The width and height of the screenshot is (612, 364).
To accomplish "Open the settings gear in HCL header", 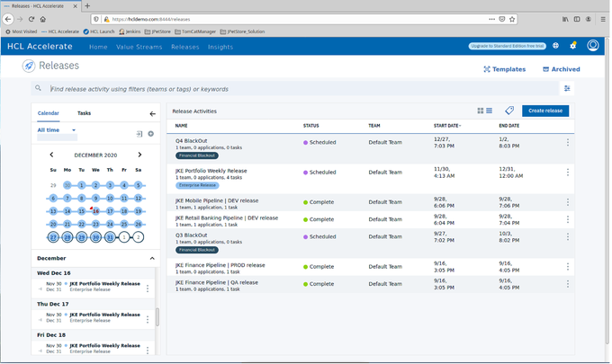I will (x=573, y=46).
